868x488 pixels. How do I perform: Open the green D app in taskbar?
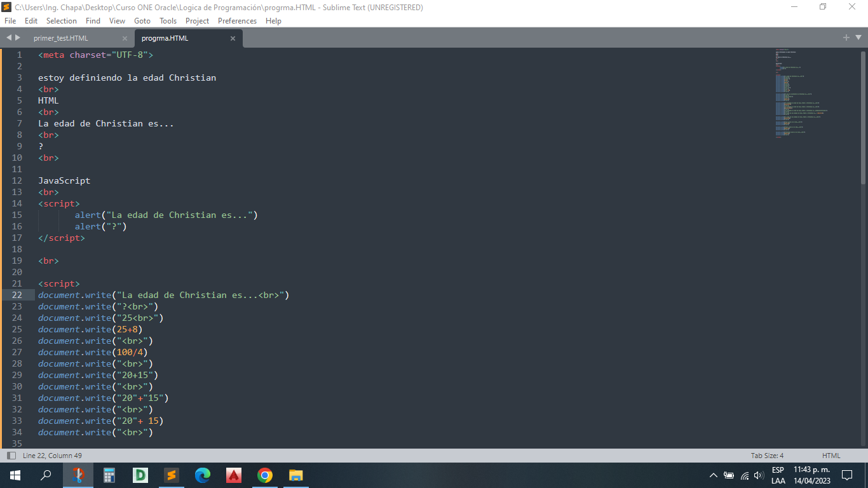140,475
